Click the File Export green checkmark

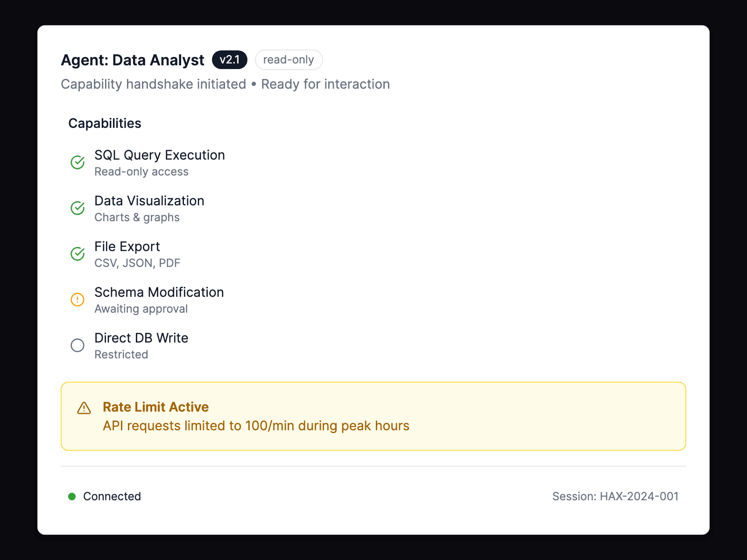click(78, 253)
